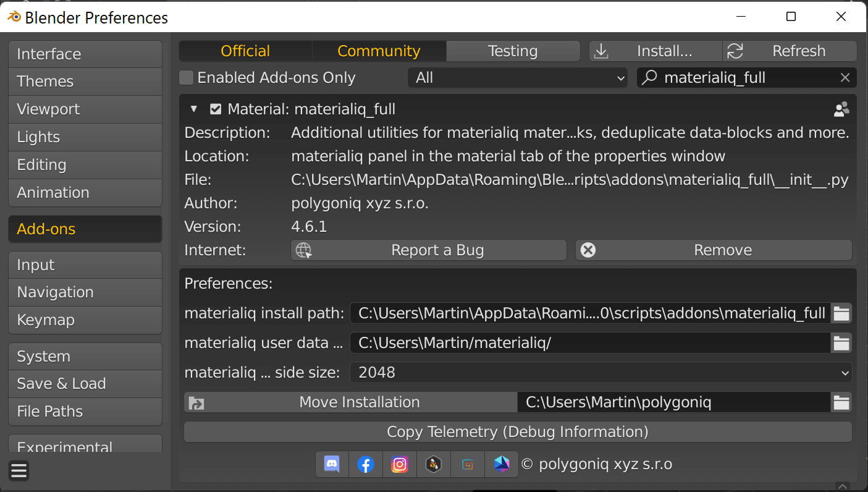Browse folder for Move Installation target
Screen dimensions: 868x492
841,402
